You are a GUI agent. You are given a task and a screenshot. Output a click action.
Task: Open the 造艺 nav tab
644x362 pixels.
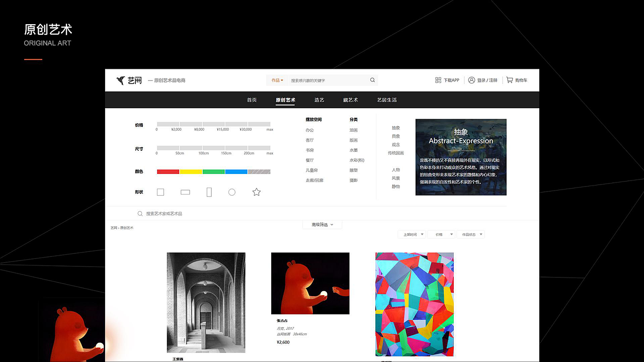coord(319,100)
